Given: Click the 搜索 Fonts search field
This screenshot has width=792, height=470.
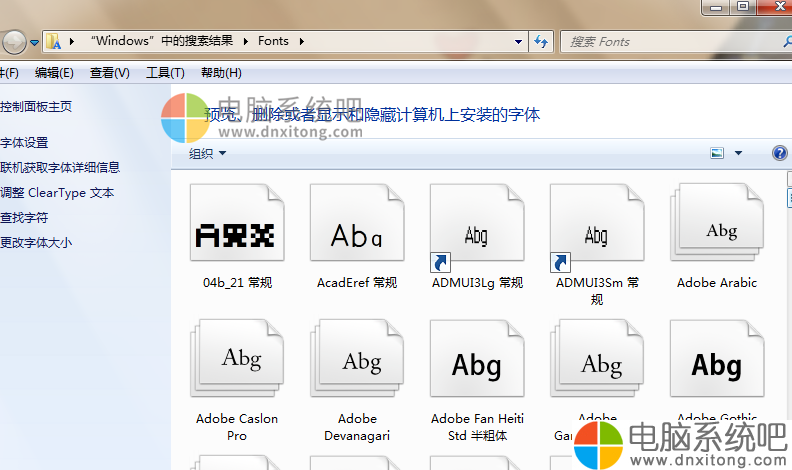Looking at the screenshot, I should pos(676,41).
